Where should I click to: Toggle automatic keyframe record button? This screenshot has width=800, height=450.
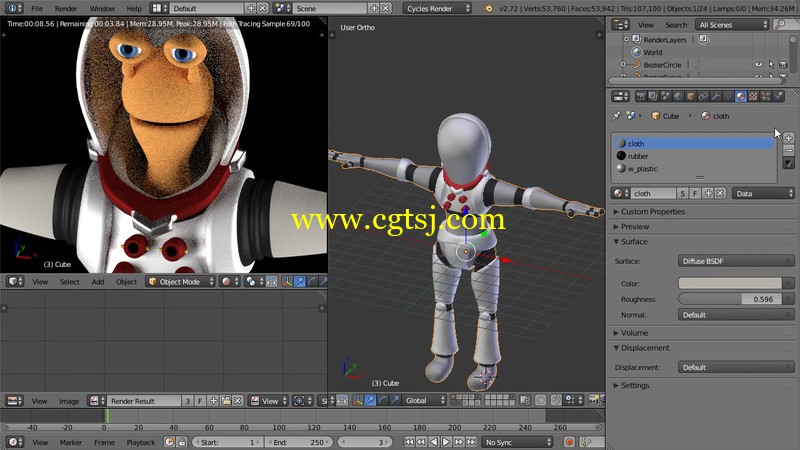(x=569, y=442)
